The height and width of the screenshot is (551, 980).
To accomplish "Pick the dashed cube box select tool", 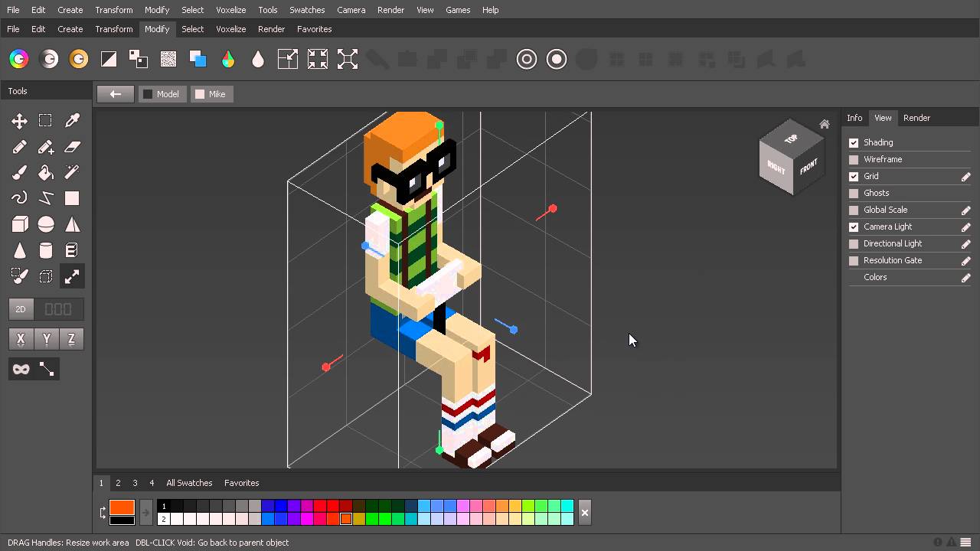I will 46,276.
